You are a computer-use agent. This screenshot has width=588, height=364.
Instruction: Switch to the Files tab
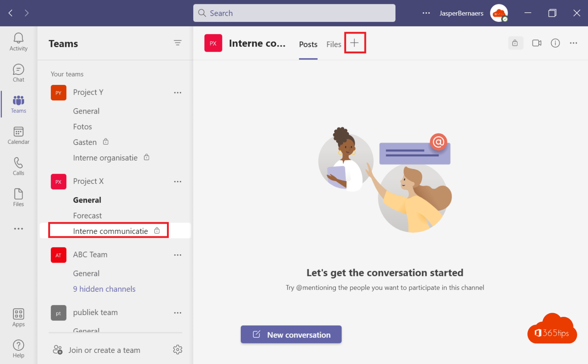click(x=333, y=44)
